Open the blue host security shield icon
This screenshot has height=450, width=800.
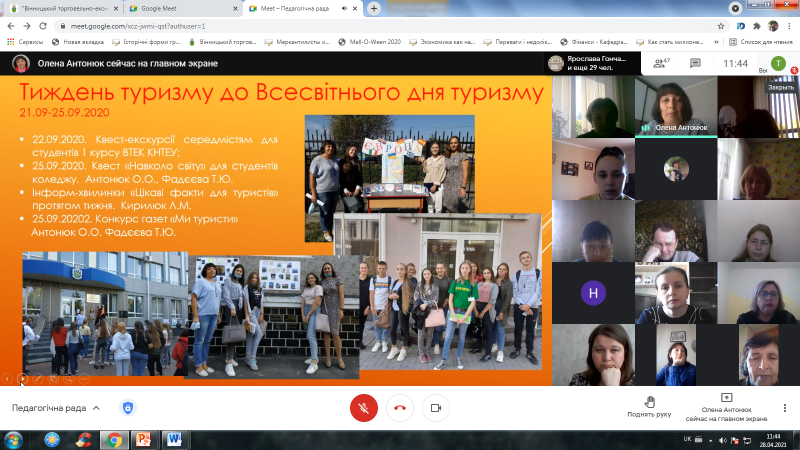[x=128, y=408]
